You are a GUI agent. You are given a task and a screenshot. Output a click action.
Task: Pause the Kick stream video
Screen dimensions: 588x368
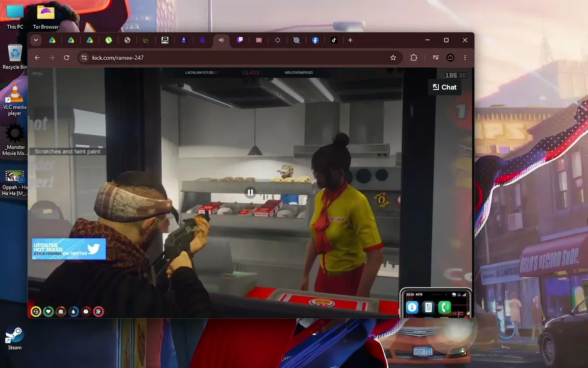coord(250,193)
